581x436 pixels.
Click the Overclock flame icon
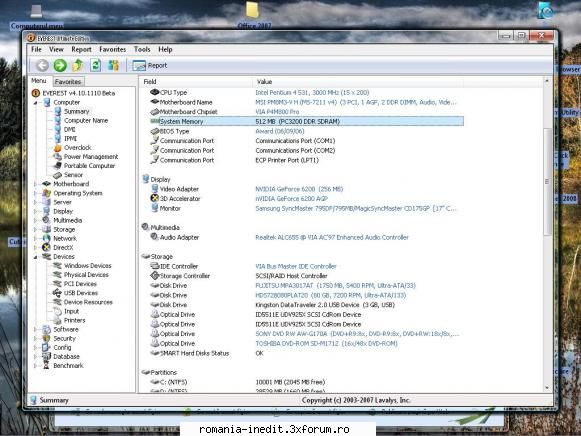(x=58, y=147)
